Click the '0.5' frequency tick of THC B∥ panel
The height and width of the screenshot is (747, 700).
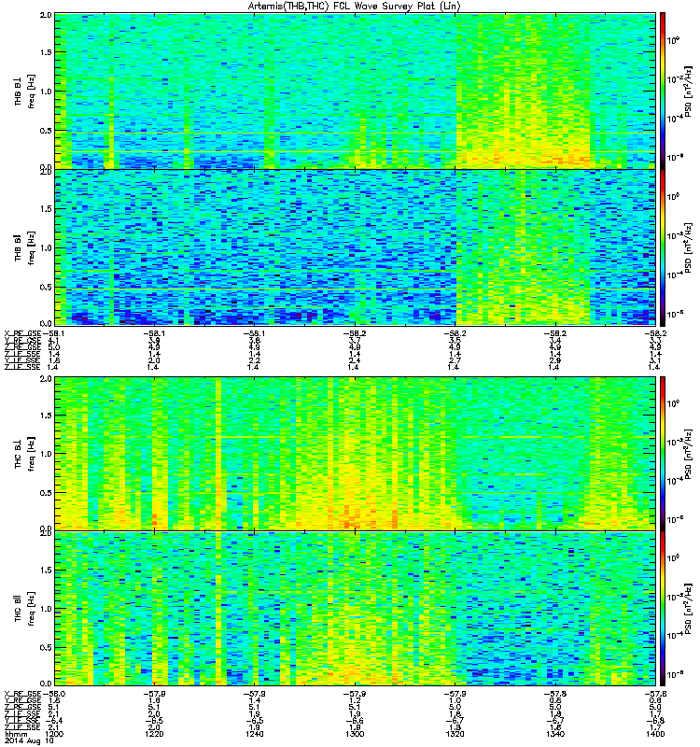pyautogui.click(x=46, y=647)
